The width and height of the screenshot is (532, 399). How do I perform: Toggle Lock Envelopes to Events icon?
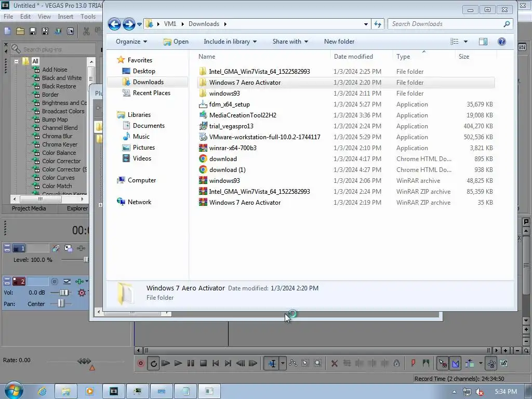pos(491,363)
